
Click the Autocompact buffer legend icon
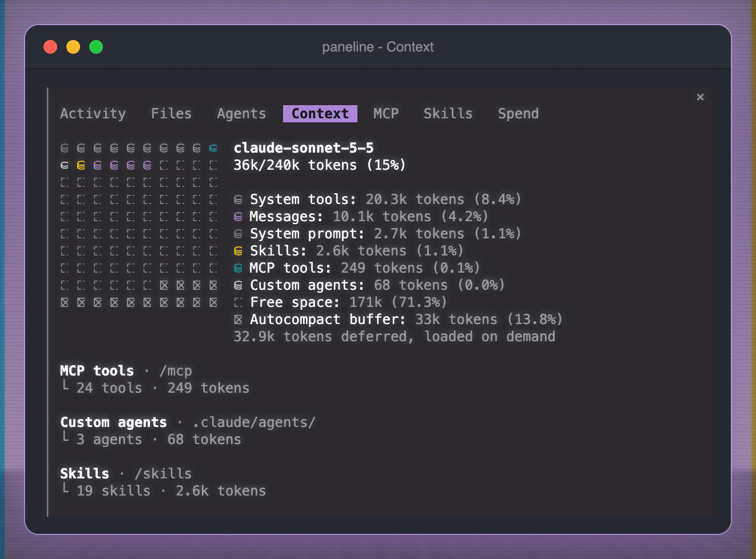tap(238, 320)
